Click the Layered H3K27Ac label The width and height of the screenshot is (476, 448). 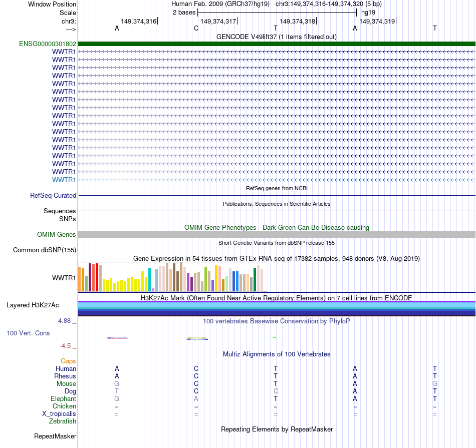[x=33, y=305]
